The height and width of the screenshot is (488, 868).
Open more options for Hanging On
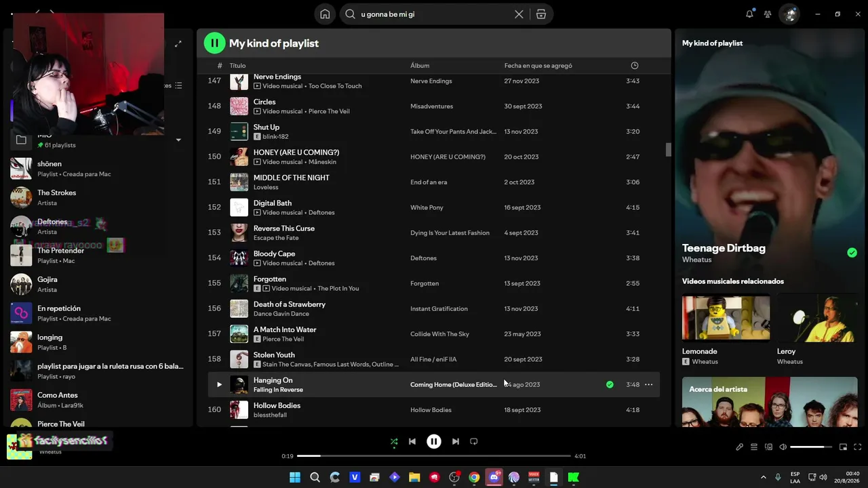click(x=648, y=384)
